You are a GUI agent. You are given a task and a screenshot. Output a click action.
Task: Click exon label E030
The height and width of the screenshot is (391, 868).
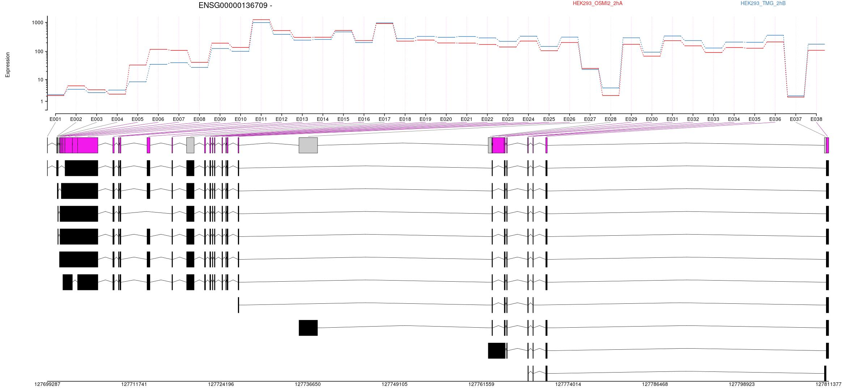click(652, 119)
